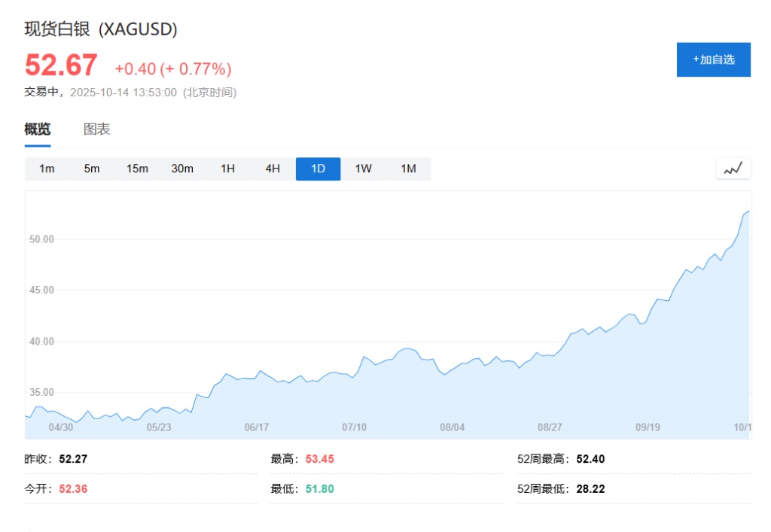Switch to the 概览 tab
The height and width of the screenshot is (532, 771).
click(38, 129)
